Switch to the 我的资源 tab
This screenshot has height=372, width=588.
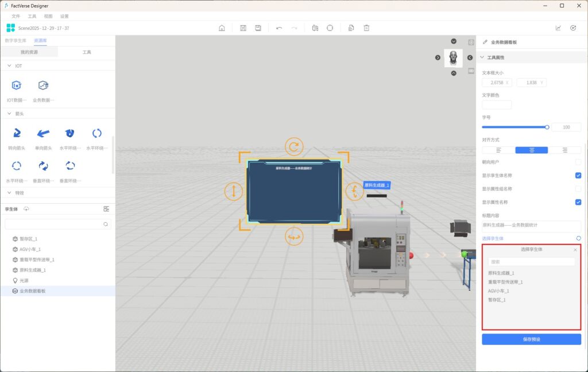click(29, 52)
